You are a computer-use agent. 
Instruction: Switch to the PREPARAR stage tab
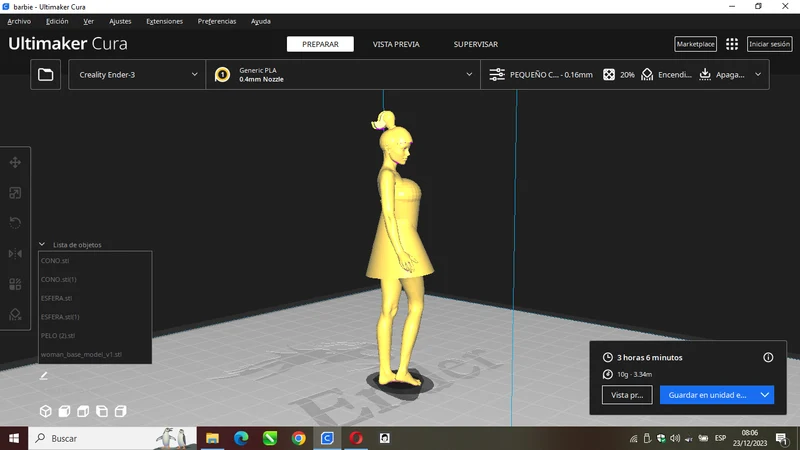[x=320, y=44]
